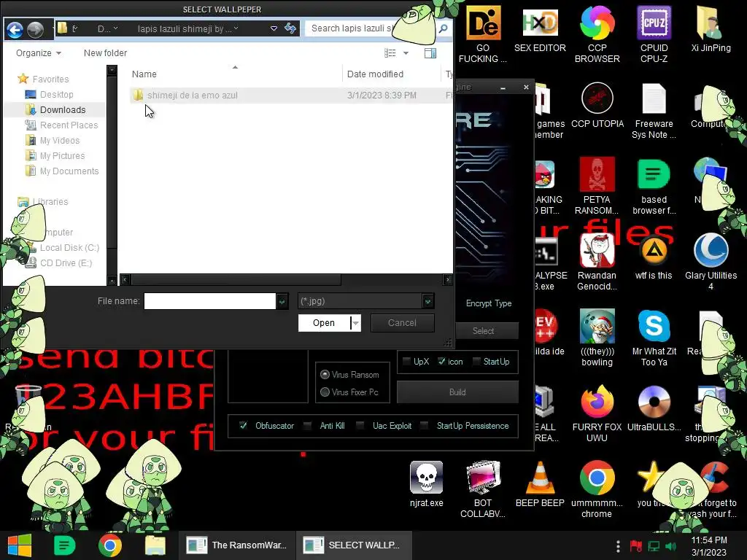Viewport: 747px width, 560px height.
Task: Launch CCP BROWSER desktop icon
Action: coord(597,35)
